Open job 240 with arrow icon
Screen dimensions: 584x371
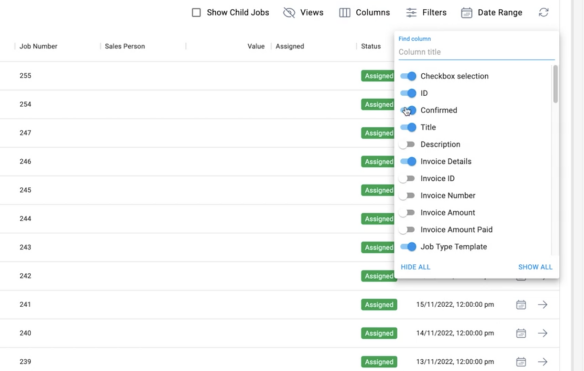click(543, 333)
